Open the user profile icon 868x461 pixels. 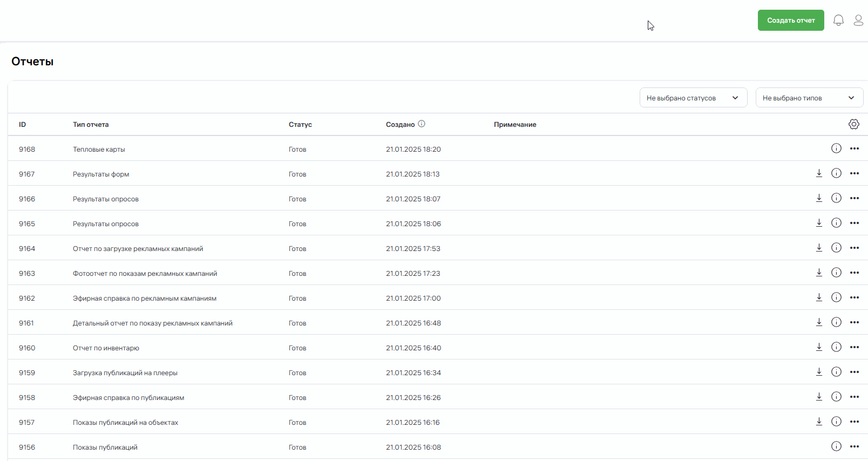pyautogui.click(x=858, y=21)
